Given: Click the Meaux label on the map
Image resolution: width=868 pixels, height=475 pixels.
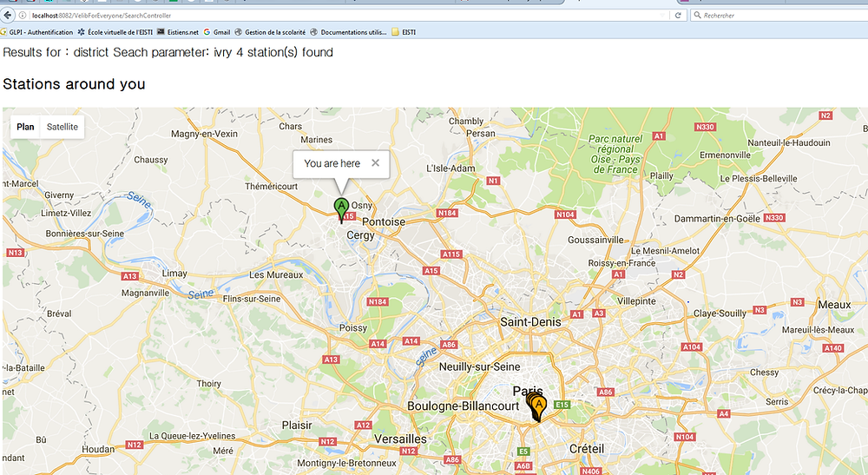Looking at the screenshot, I should (x=834, y=305).
